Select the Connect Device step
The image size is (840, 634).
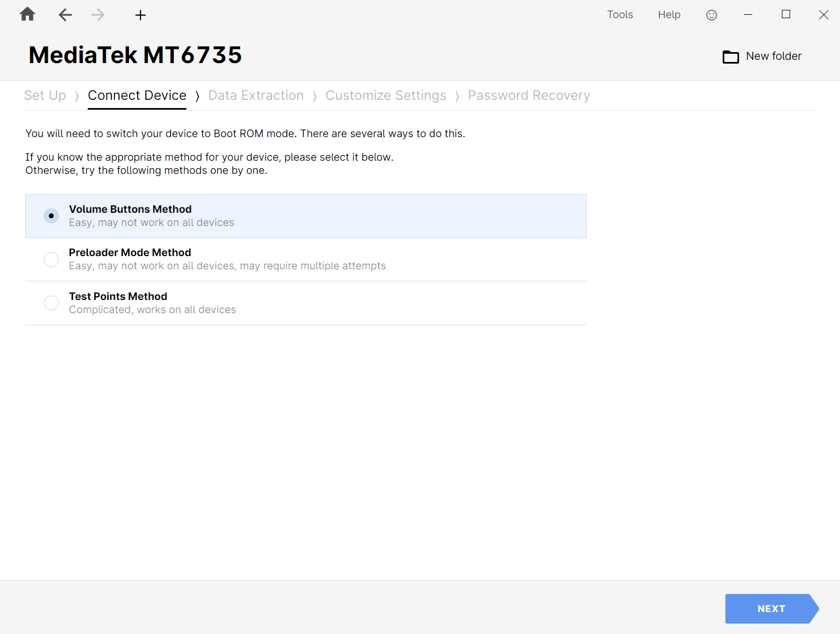point(137,95)
